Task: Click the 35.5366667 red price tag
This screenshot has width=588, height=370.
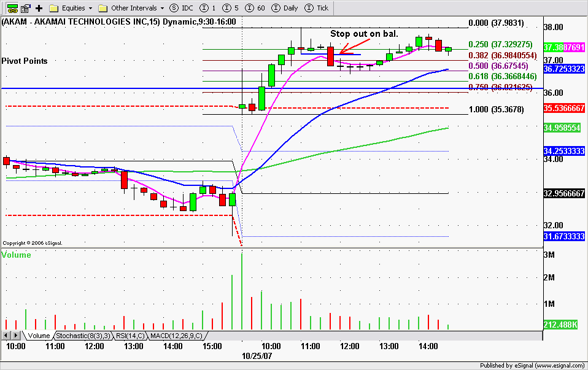Action: point(564,109)
